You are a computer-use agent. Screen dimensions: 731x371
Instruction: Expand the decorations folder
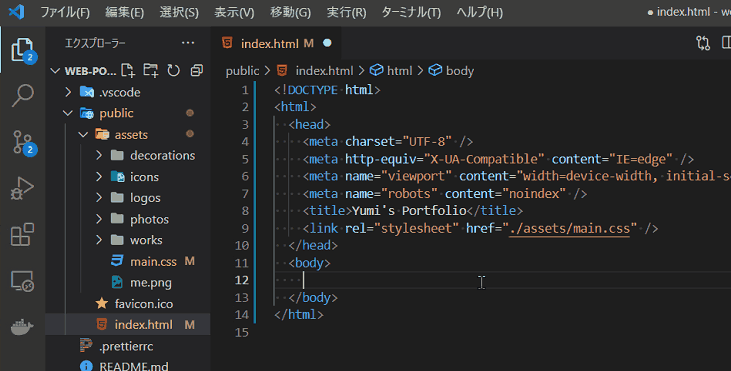tap(99, 155)
